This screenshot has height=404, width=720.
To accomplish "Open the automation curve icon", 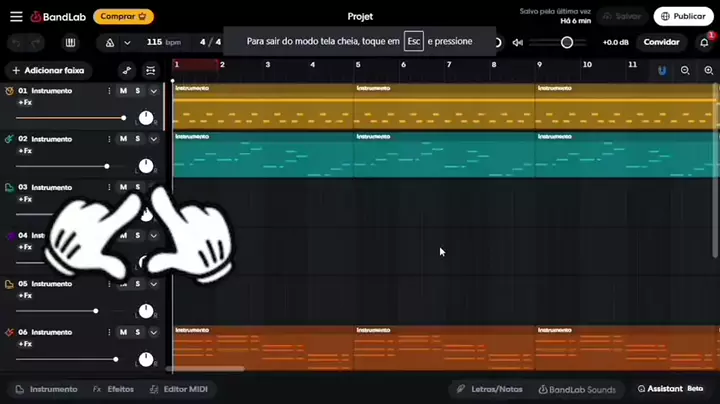I will [x=127, y=70].
